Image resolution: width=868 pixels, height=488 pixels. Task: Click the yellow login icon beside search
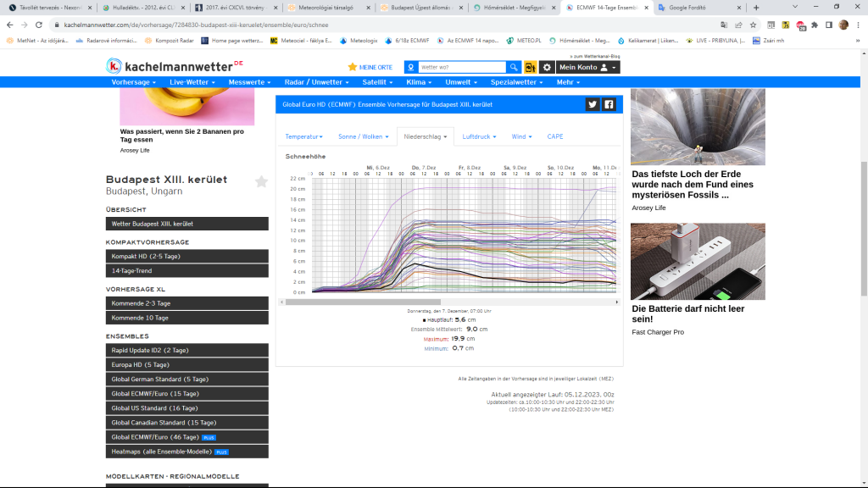click(x=531, y=67)
